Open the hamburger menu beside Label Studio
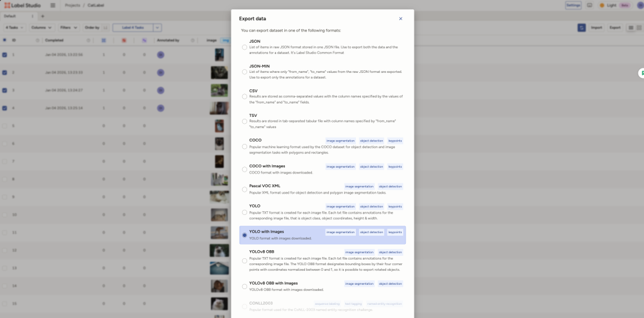 [52, 5]
